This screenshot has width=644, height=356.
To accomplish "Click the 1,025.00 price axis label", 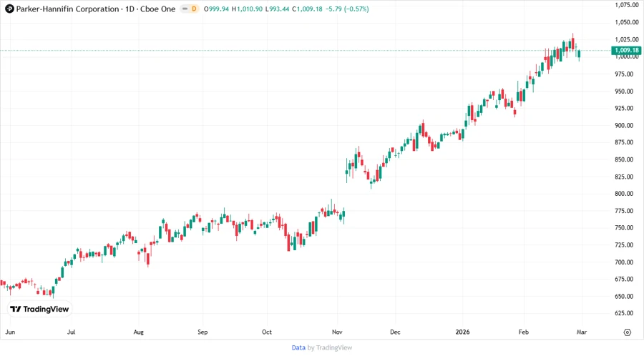I will click(627, 39).
